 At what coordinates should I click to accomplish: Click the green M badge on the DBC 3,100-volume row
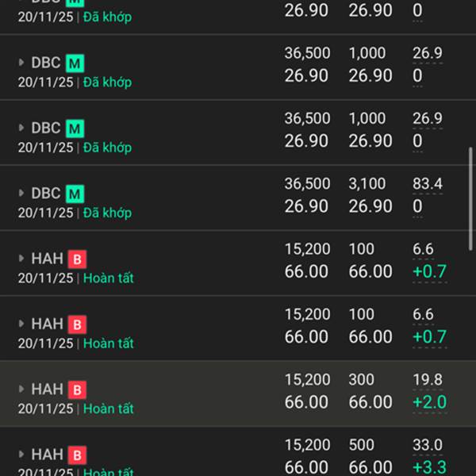[x=75, y=194]
